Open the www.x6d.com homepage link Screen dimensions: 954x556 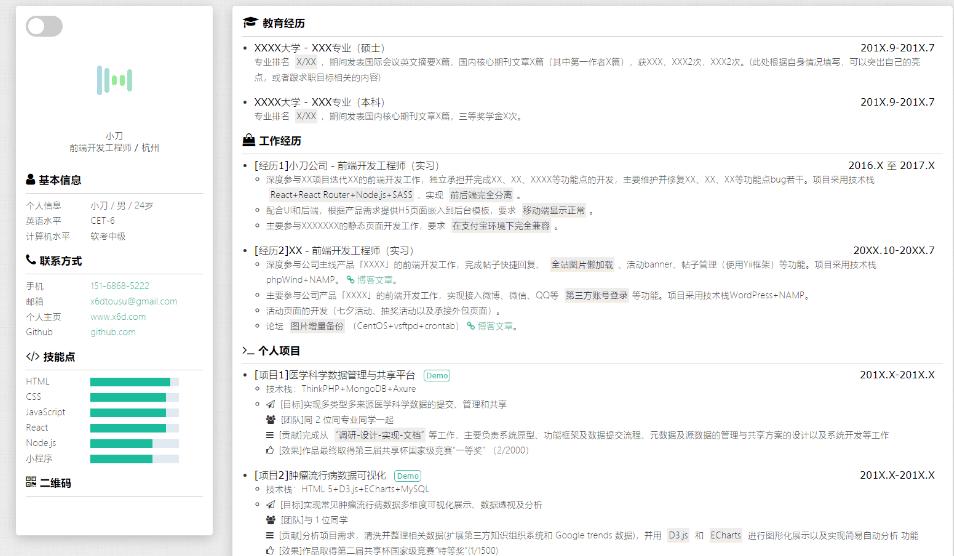tap(118, 316)
